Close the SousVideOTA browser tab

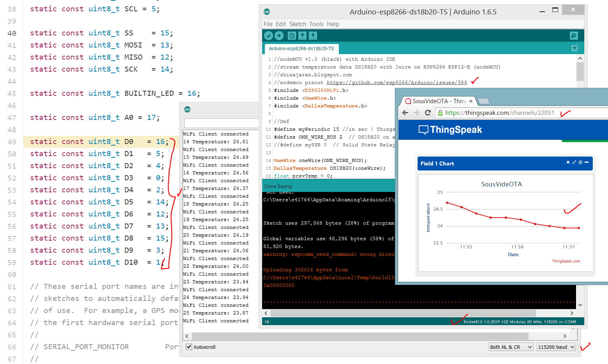pyautogui.click(x=471, y=101)
